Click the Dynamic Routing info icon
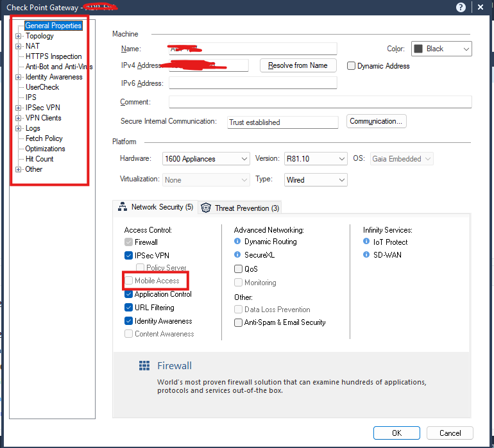The height and width of the screenshot is (448, 494). pos(237,241)
